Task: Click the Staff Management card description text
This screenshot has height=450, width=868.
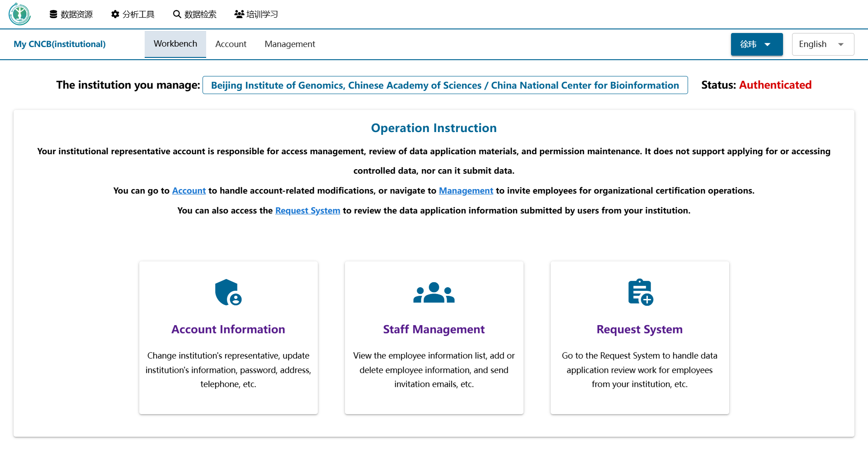Action: (x=434, y=370)
